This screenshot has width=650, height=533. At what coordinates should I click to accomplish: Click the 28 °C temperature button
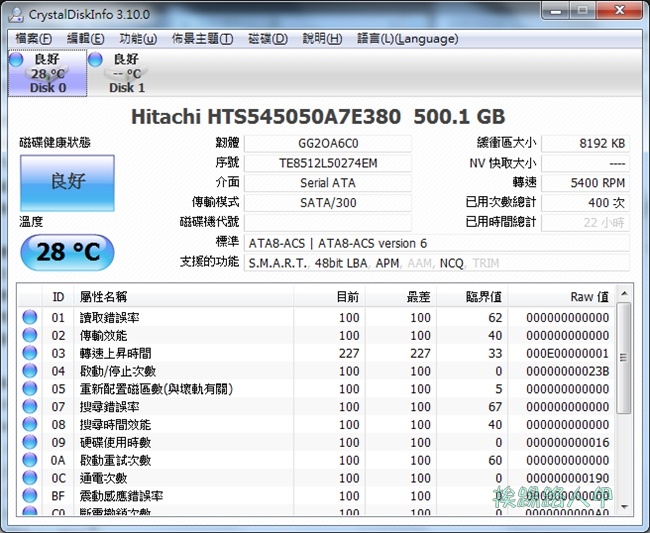pos(67,252)
